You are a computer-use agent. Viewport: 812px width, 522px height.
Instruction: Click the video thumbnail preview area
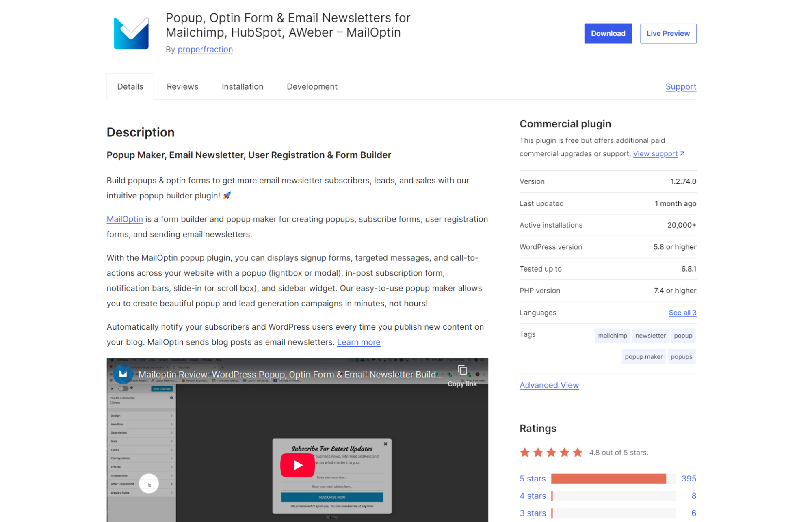[x=297, y=440]
